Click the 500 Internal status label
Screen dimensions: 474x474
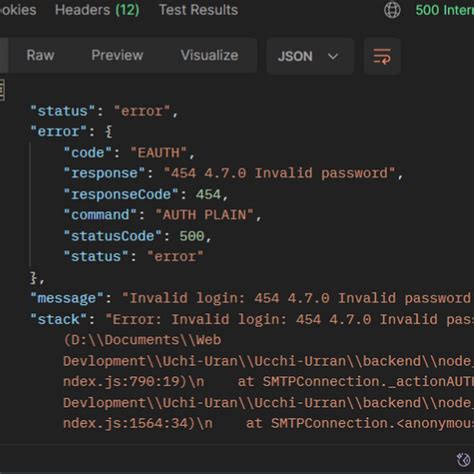click(445, 10)
